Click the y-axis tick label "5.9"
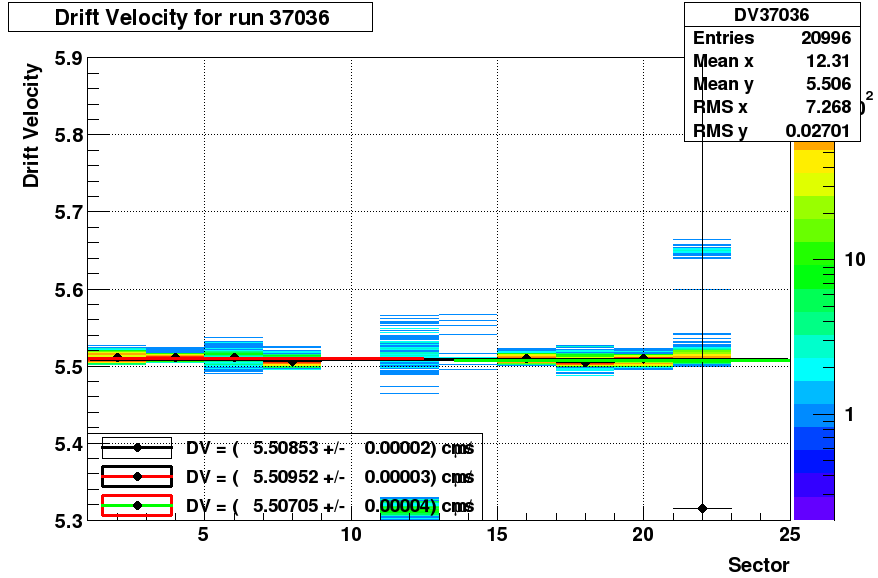The image size is (878, 578). 68,58
